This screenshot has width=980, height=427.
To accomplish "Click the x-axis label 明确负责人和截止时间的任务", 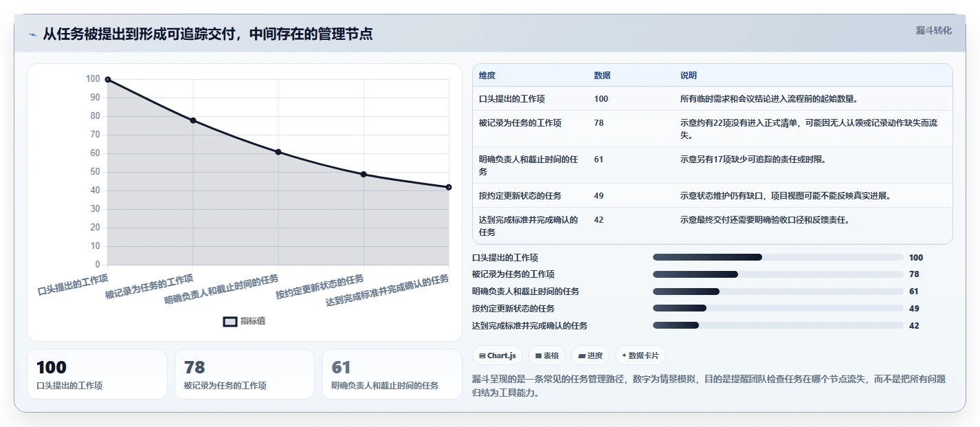I will (222, 289).
